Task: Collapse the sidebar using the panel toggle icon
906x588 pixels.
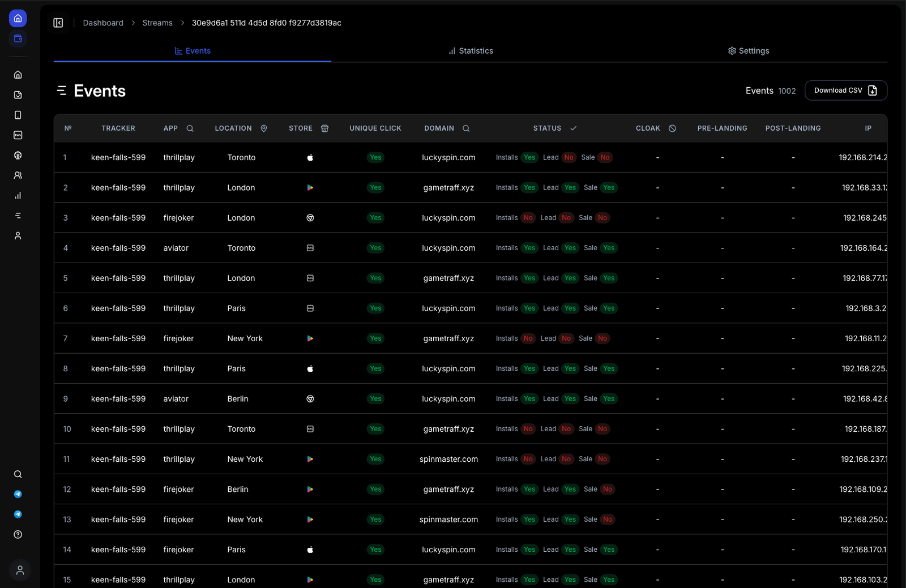Action: pos(58,23)
